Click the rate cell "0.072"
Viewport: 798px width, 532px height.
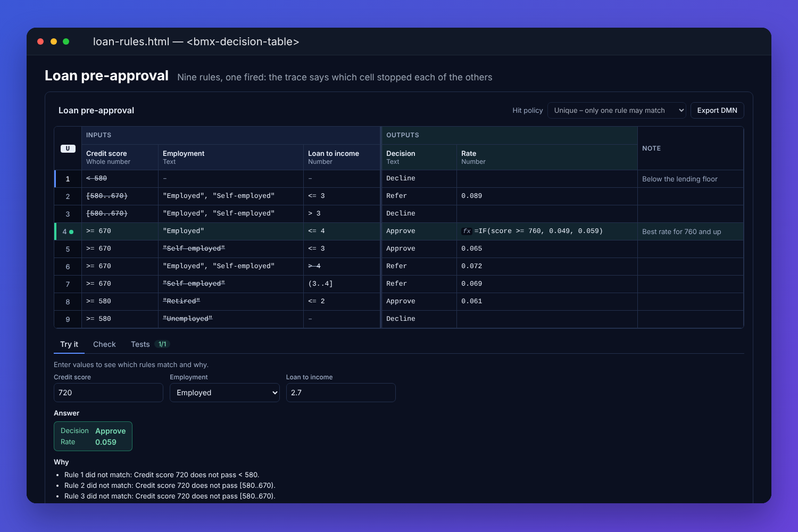pos(547,267)
